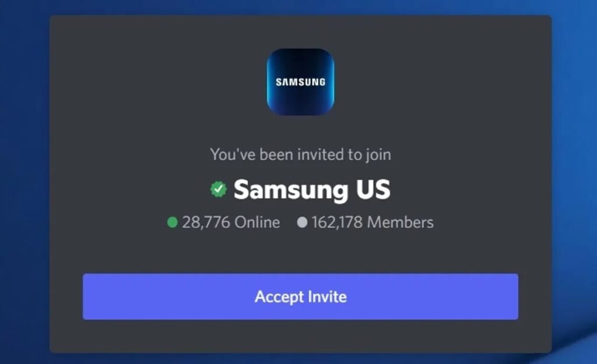
Task: Click the 162,178 Members count text
Action: click(373, 222)
